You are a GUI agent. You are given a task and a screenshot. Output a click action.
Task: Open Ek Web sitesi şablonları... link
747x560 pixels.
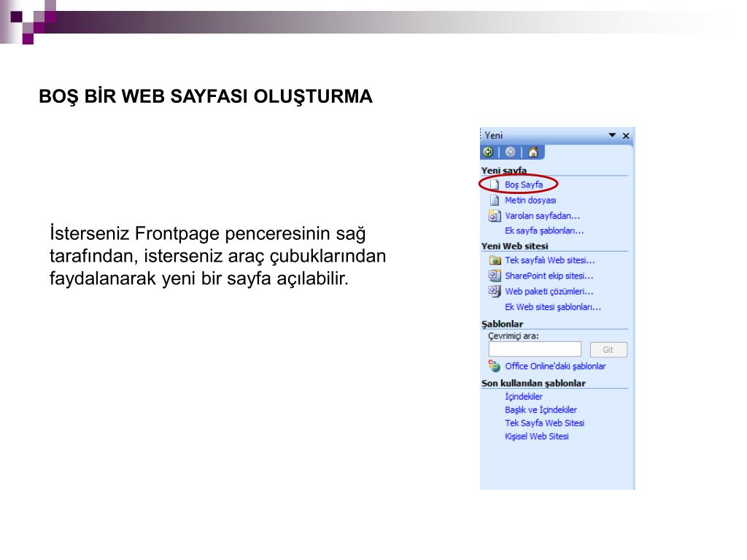[x=553, y=307]
